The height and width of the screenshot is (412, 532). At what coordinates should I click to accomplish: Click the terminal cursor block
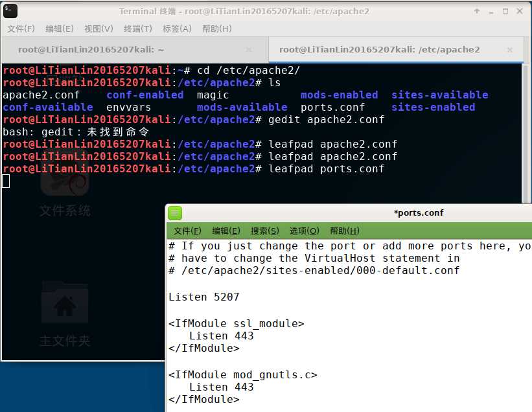pos(6,181)
